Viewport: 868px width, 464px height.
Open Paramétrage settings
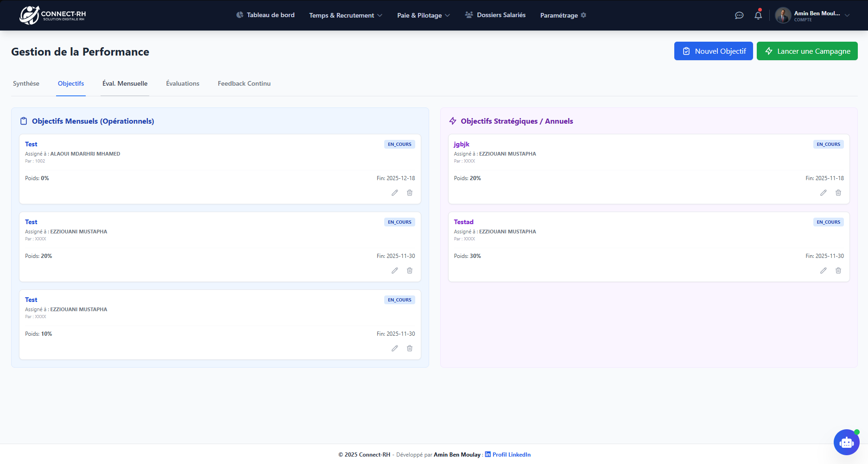(x=563, y=15)
